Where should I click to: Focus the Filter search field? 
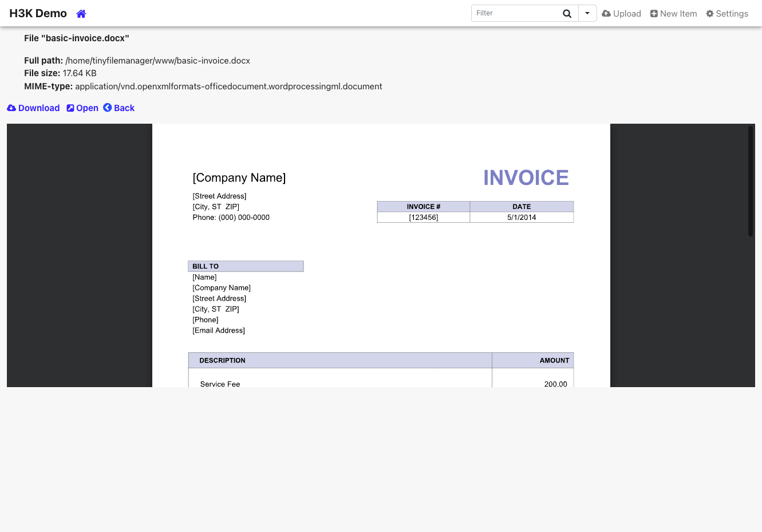(515, 13)
